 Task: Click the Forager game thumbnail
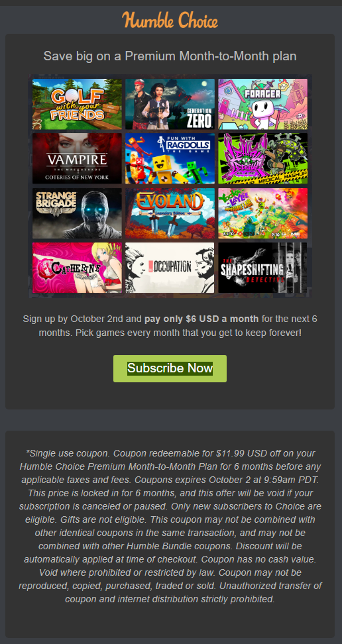[262, 104]
